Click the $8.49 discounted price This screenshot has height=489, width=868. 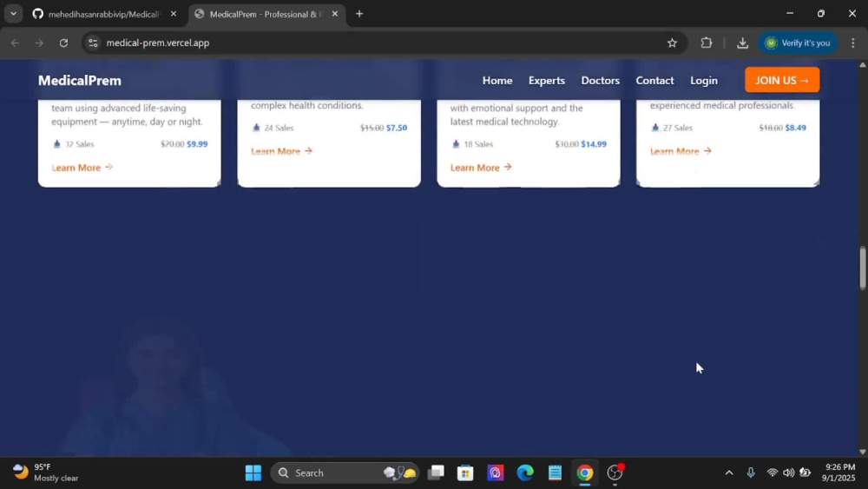(x=795, y=128)
